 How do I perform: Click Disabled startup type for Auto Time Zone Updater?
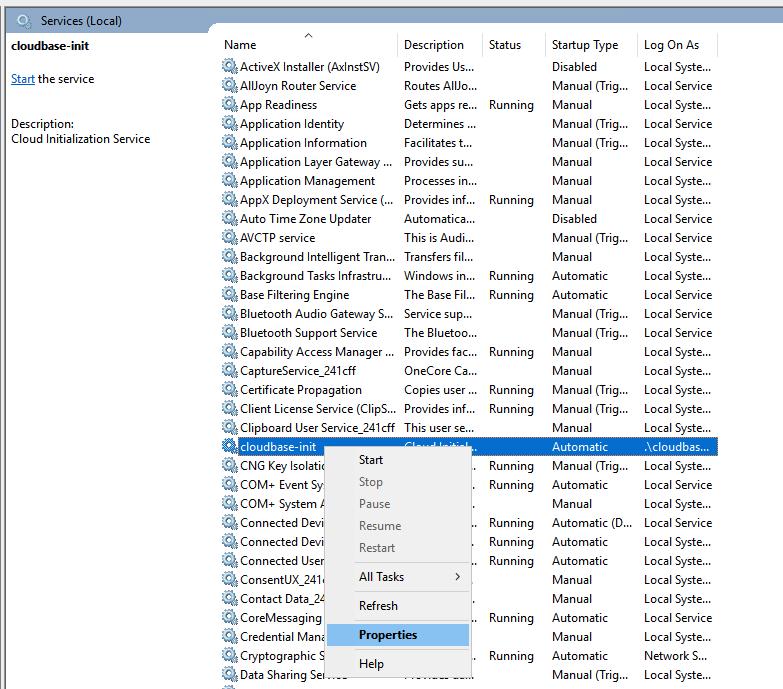click(574, 219)
